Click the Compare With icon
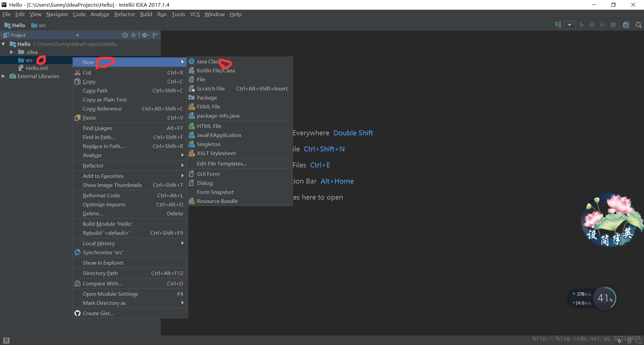Screen dimensions: 644x345 77,284
